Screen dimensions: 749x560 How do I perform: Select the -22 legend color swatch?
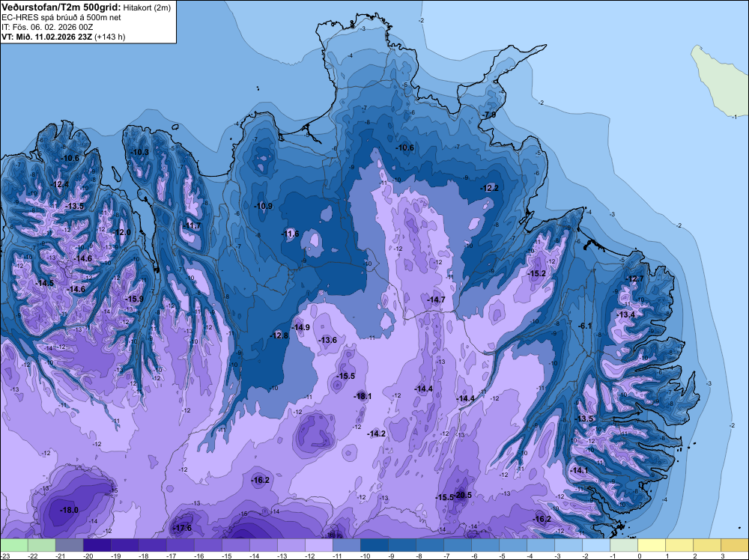click(x=41, y=545)
